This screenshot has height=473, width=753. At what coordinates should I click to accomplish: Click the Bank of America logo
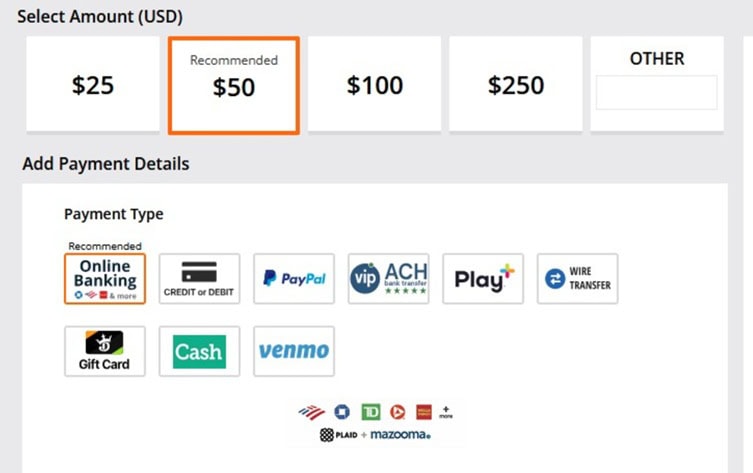click(x=312, y=412)
